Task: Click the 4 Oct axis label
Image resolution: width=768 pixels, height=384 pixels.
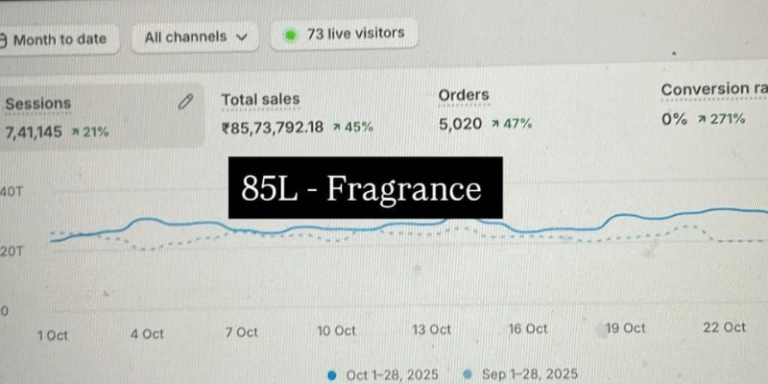Action: pos(146,335)
